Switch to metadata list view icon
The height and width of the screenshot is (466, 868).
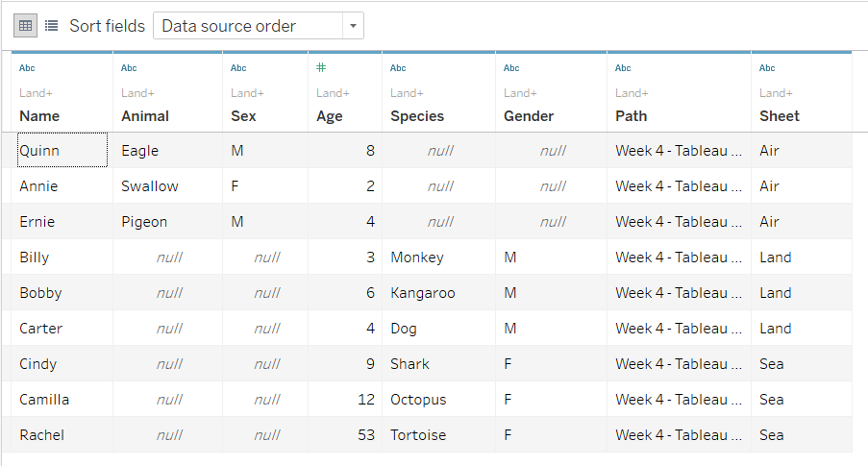pos(52,26)
